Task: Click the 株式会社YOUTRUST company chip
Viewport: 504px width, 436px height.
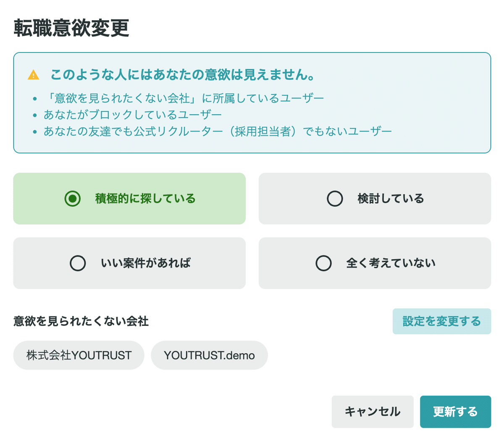Action: coord(79,355)
